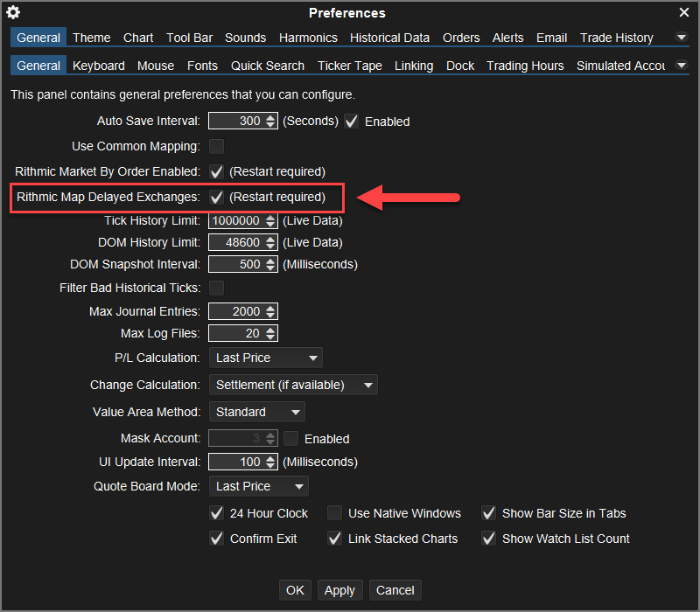Expand the second tab row overflow arrow
Viewport: 700px width, 612px height.
[x=682, y=66]
